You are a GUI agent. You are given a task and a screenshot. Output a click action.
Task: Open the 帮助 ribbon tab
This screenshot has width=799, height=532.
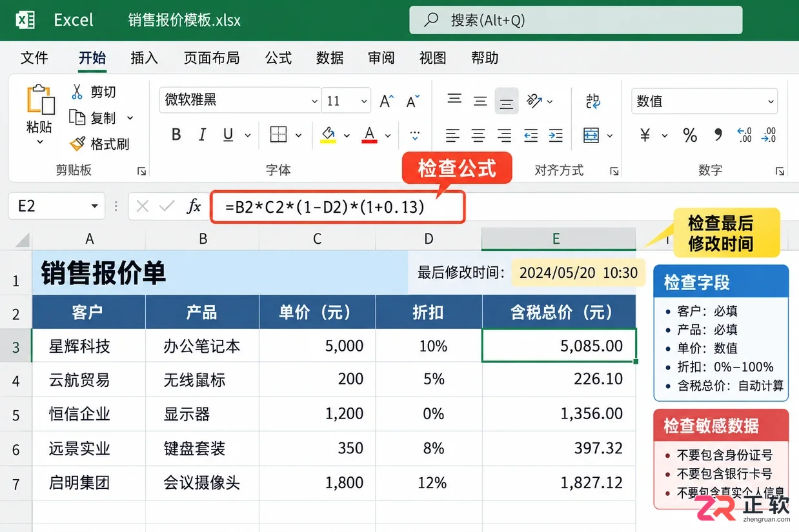point(485,58)
